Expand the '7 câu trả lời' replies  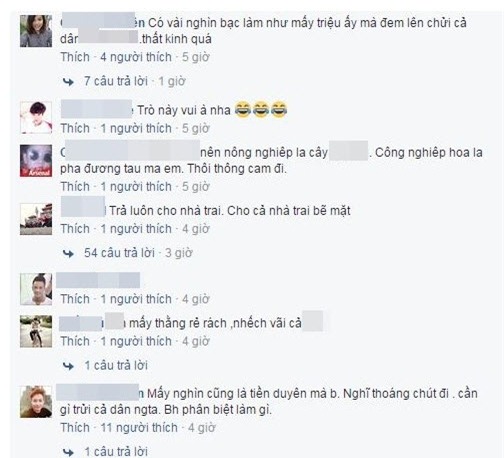click(116, 81)
